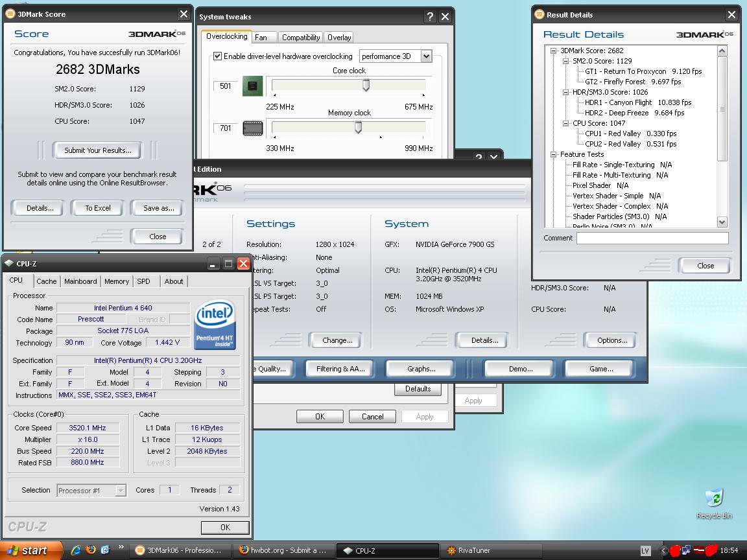Click the core clock value field 501
The image size is (747, 560).
tap(226, 86)
